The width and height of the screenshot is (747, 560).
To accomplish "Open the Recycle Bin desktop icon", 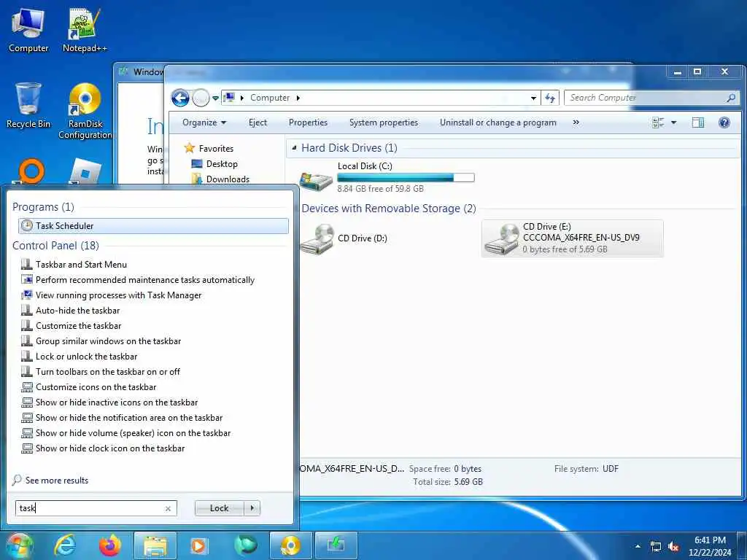I will [28, 106].
